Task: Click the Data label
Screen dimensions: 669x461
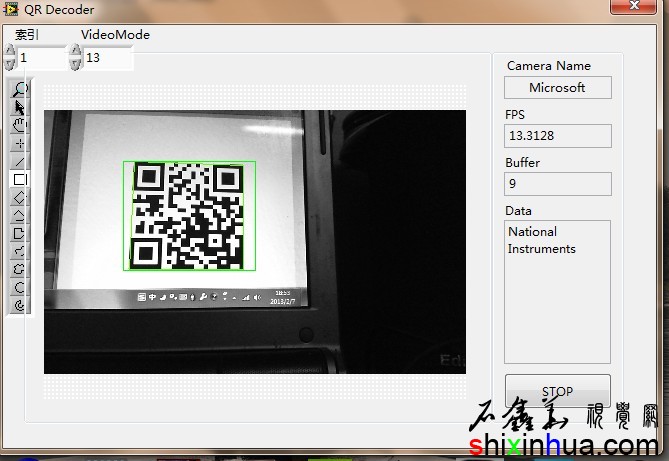Action: coord(518,210)
